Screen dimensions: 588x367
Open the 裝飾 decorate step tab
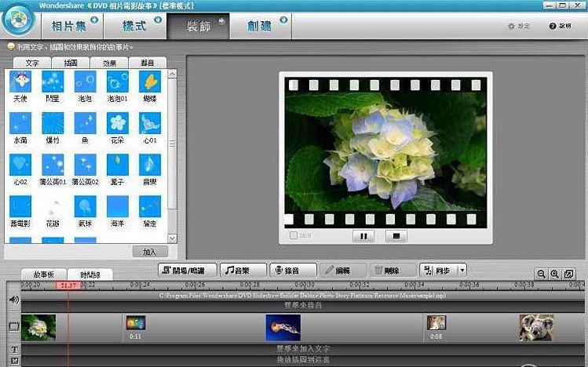[199, 26]
